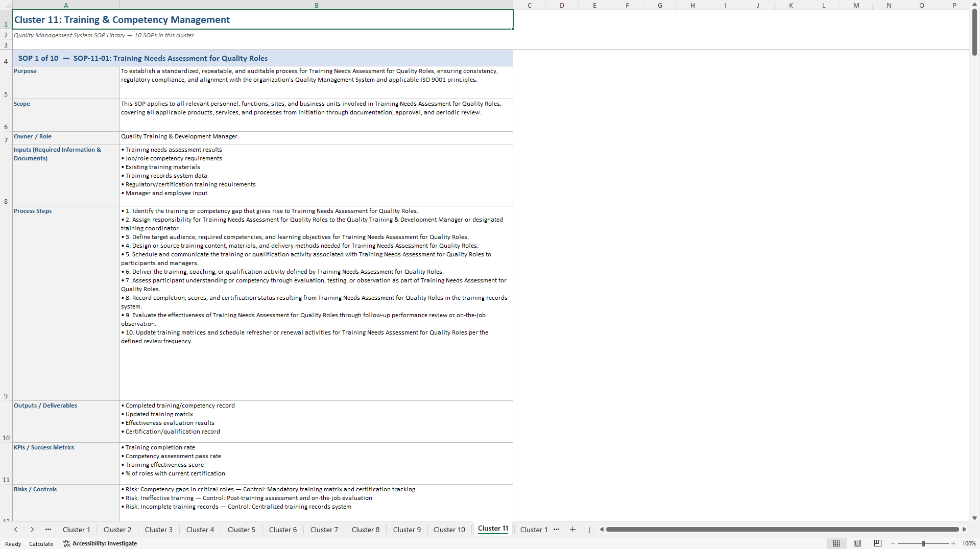Select the Risks / Controls label cell
980x549 pixels.
pos(66,503)
